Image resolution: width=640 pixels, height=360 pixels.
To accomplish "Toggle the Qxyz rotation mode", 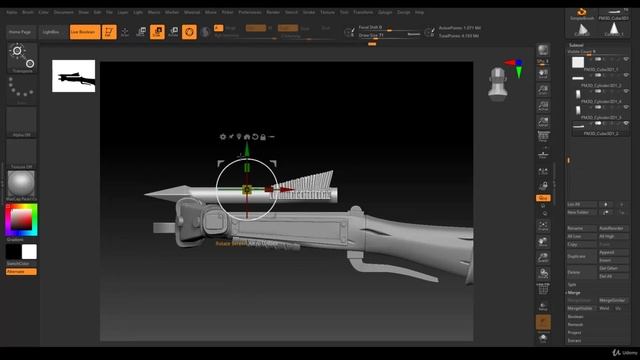I will 543,198.
